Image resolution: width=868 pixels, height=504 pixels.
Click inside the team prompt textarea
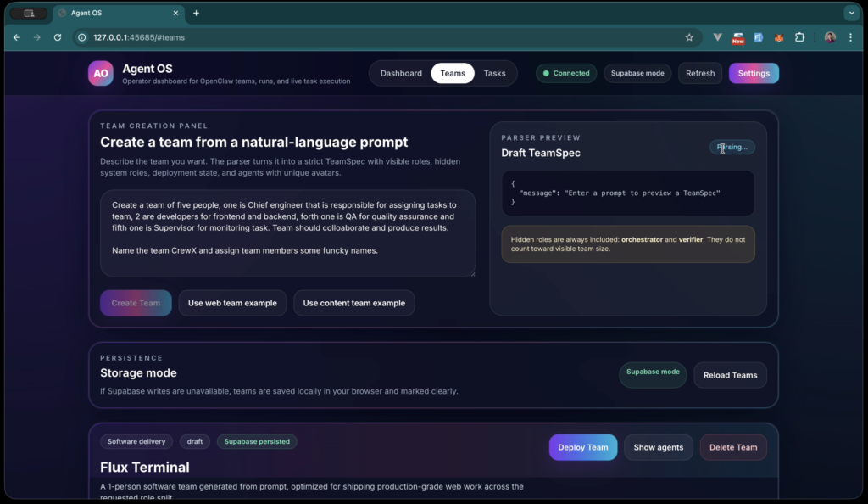coord(288,233)
